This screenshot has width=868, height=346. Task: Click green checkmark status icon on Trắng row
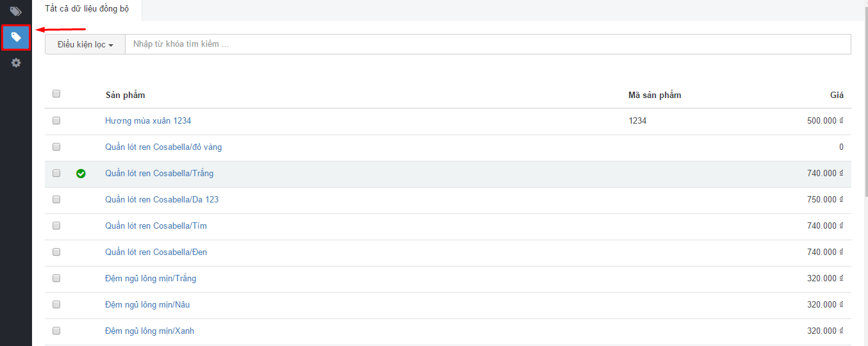[81, 174]
